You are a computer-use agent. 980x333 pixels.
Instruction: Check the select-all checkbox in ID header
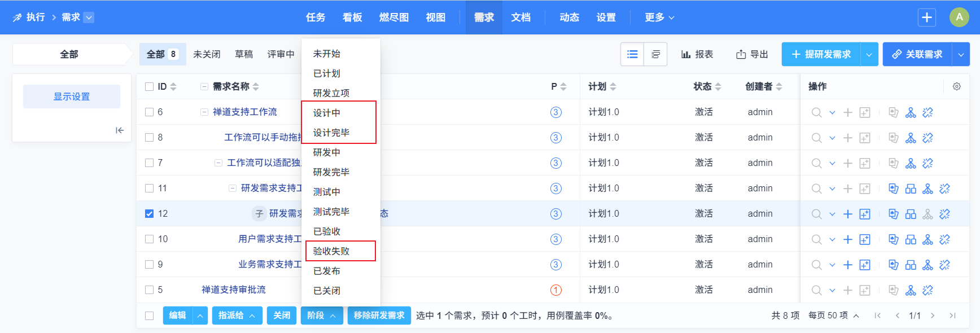pos(149,86)
